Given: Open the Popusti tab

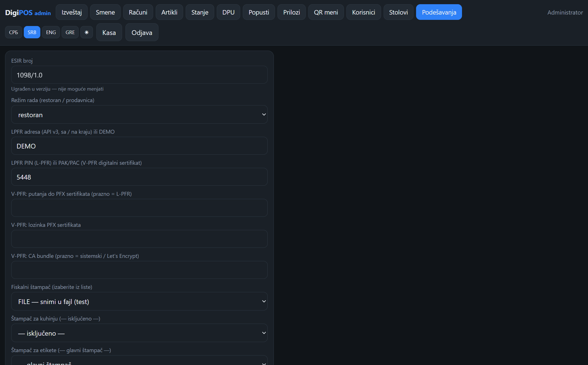Looking at the screenshot, I should point(259,12).
